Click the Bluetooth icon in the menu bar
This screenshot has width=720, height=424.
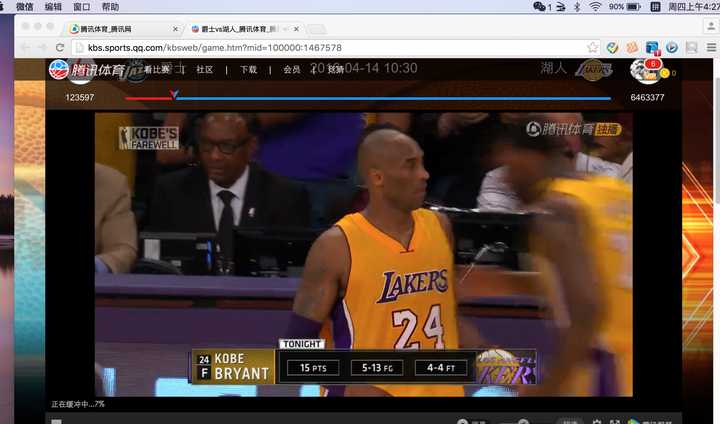(x=576, y=7)
